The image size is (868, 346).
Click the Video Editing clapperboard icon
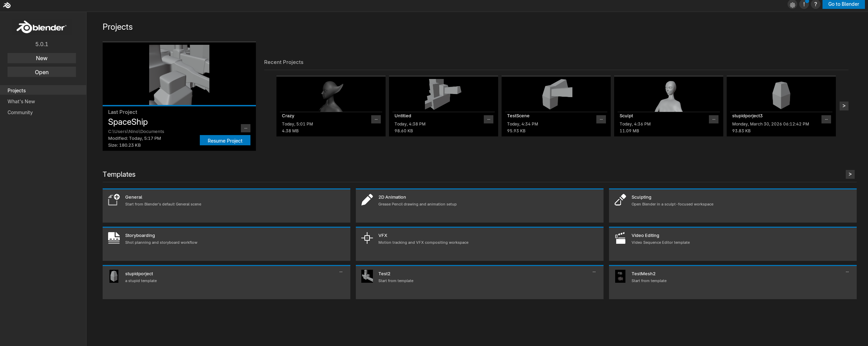620,238
